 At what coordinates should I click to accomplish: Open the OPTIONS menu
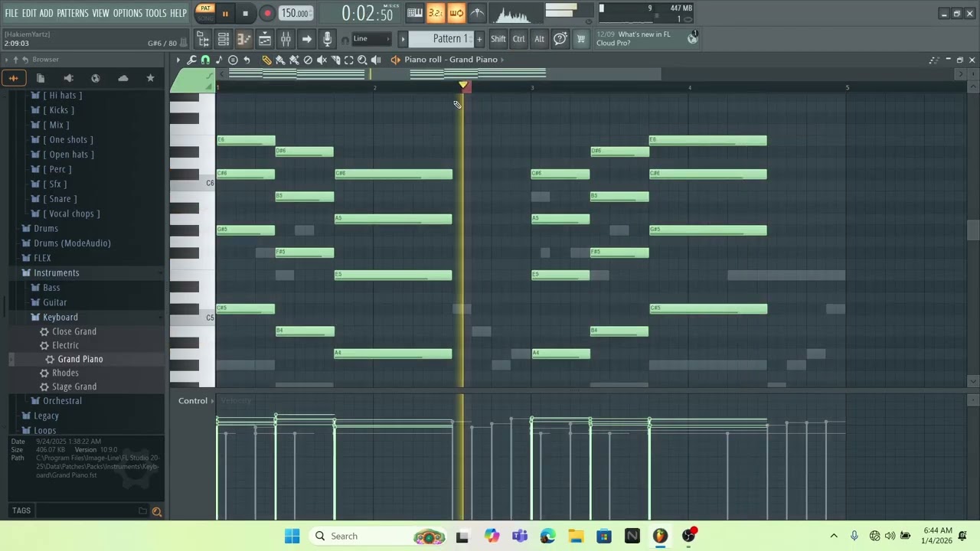tap(128, 13)
